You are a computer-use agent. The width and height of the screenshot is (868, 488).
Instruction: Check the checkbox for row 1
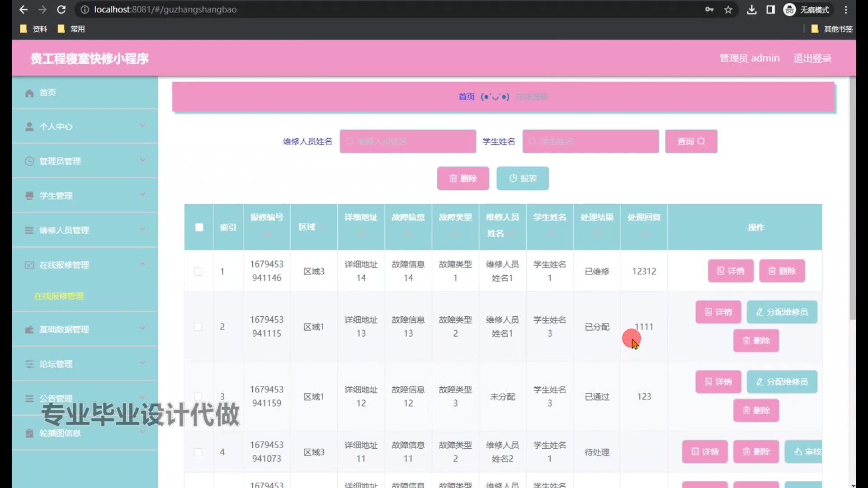coord(198,271)
